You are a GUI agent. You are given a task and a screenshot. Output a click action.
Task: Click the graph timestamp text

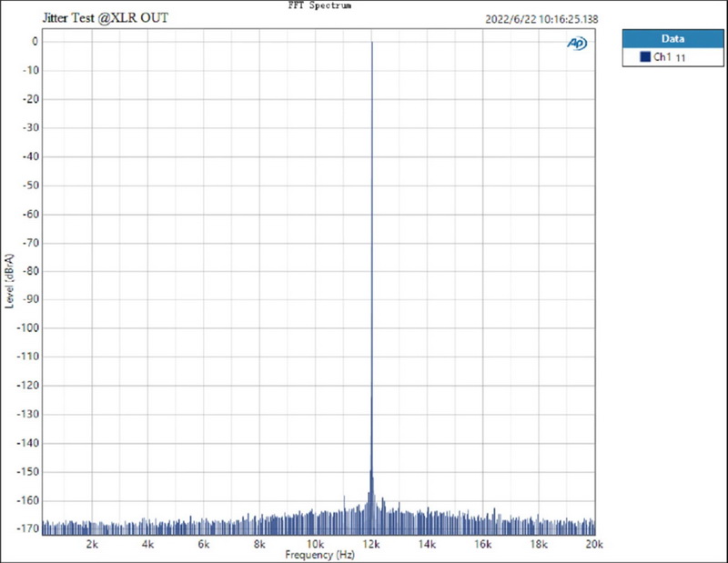(x=540, y=18)
